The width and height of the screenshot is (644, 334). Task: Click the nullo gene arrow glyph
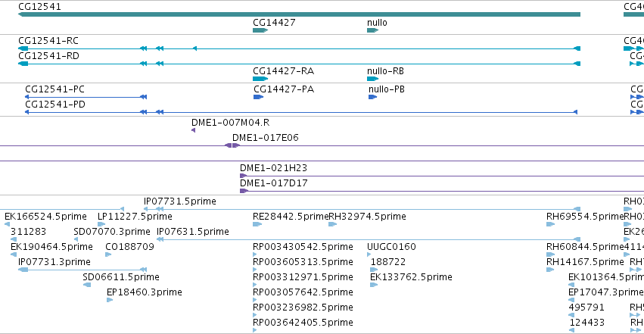(372, 30)
